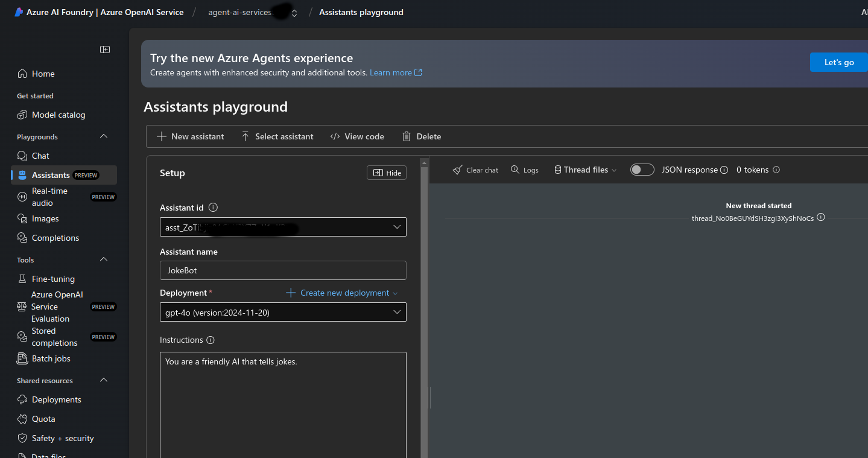This screenshot has height=458, width=868.
Task: Click the Azure AI Foundry logo icon
Action: (19, 12)
